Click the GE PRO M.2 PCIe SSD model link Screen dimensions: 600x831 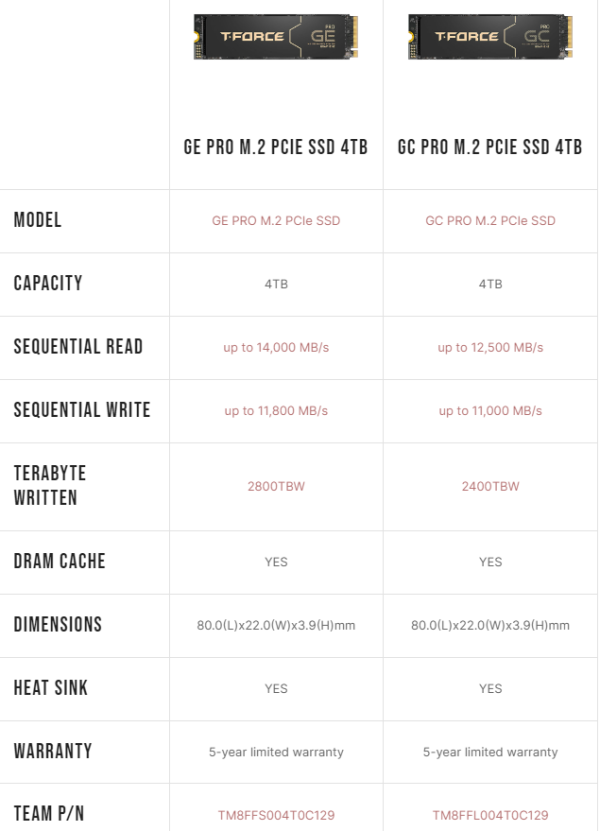(276, 220)
